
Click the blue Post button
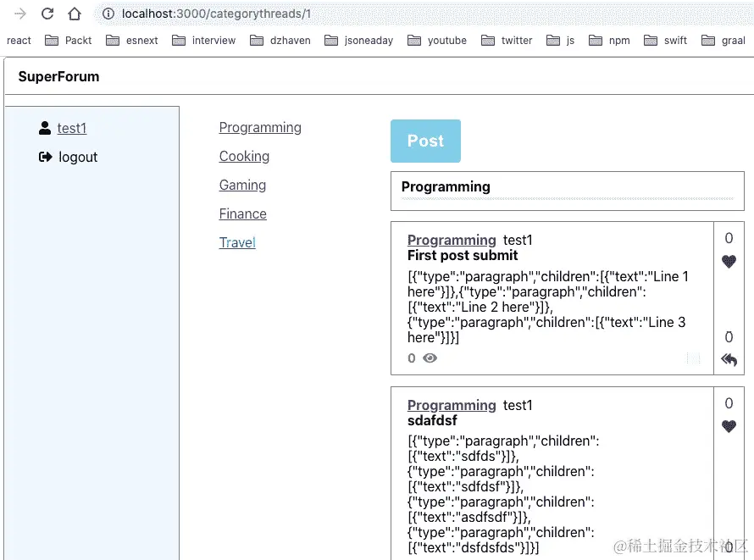tap(425, 141)
